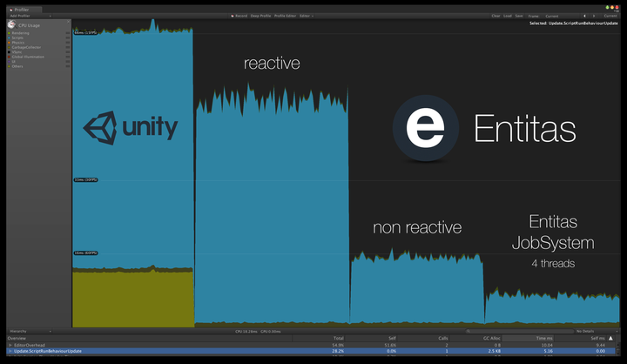Open the Add Profiler dropdown
The image size is (627, 364).
tap(30, 16)
